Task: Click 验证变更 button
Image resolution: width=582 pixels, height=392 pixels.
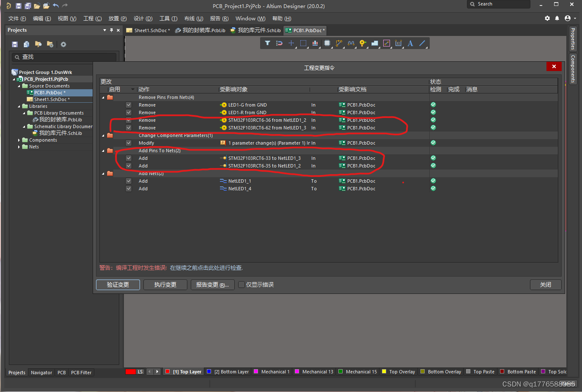Action: click(x=118, y=285)
